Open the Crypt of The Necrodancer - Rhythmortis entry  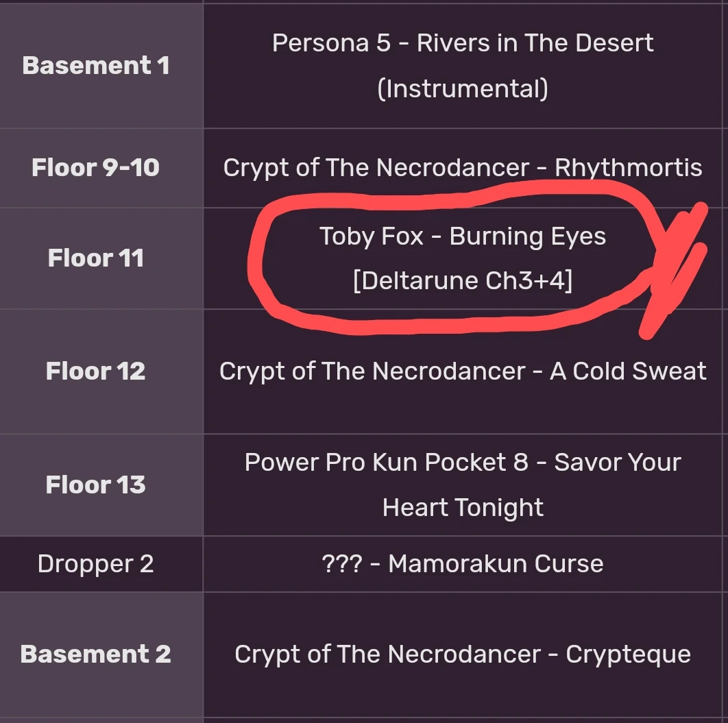[x=463, y=167]
